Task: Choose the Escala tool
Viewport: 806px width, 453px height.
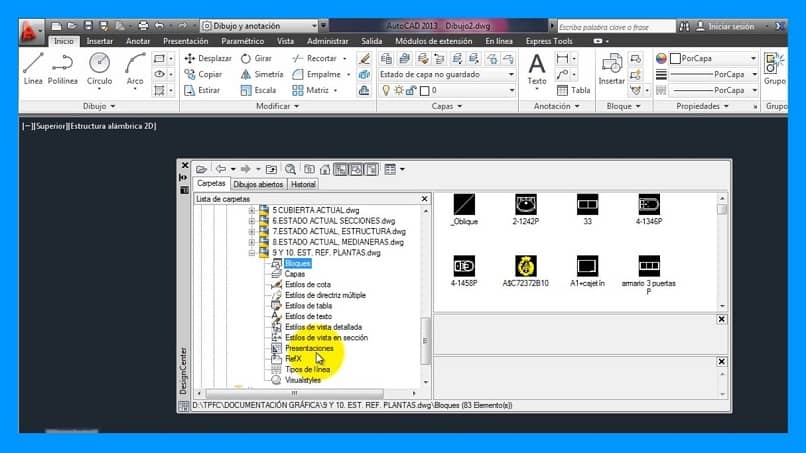Action: tap(258, 90)
